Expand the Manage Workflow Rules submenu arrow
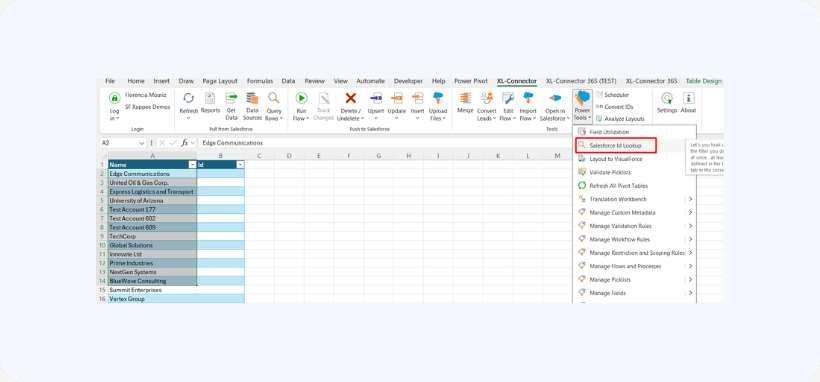 [690, 240]
